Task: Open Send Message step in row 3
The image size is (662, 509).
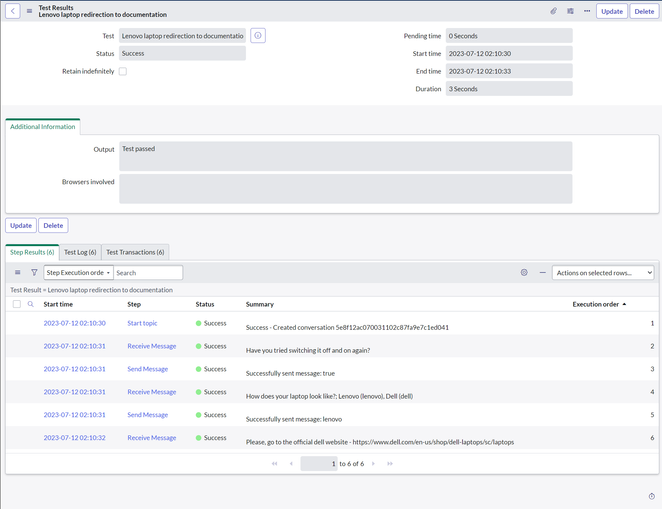Action: click(148, 369)
